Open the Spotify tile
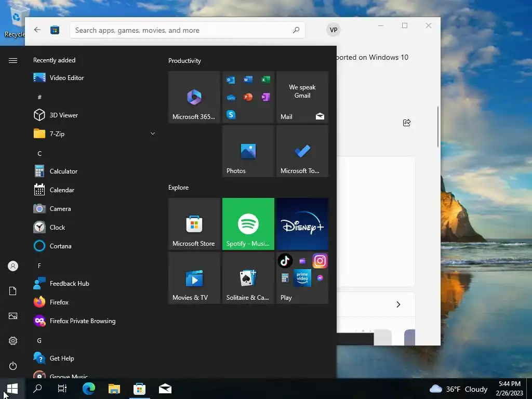This screenshot has width=532, height=399. coord(248,224)
